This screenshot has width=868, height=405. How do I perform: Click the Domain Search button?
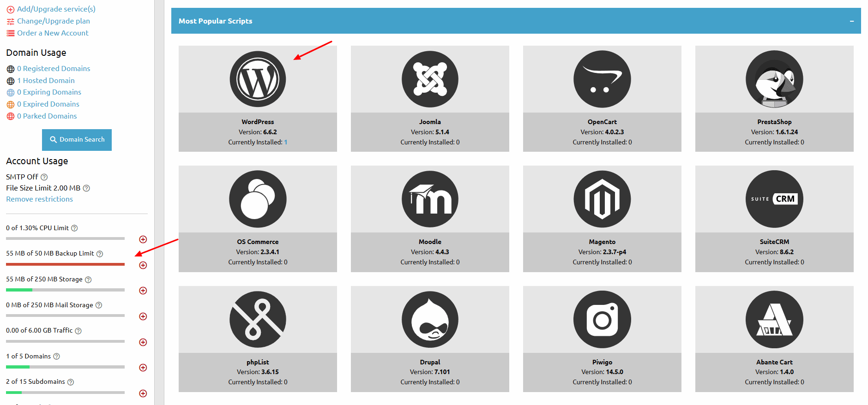click(x=77, y=140)
